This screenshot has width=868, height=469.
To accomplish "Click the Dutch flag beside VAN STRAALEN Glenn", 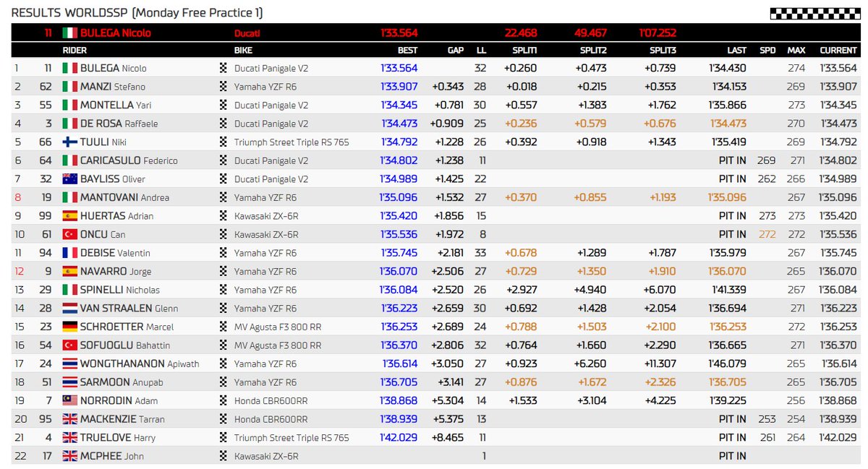I will click(69, 308).
